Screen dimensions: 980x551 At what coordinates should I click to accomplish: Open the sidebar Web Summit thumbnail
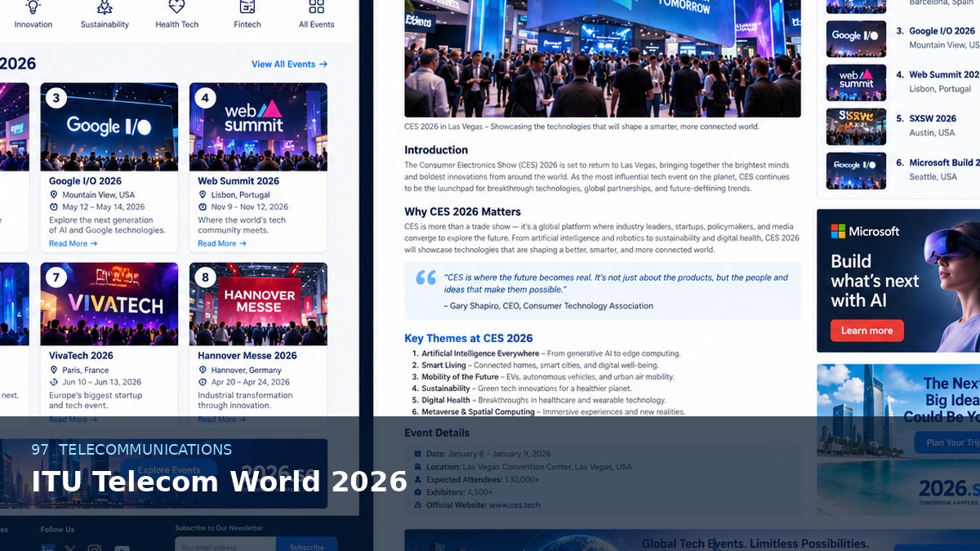pos(856,82)
